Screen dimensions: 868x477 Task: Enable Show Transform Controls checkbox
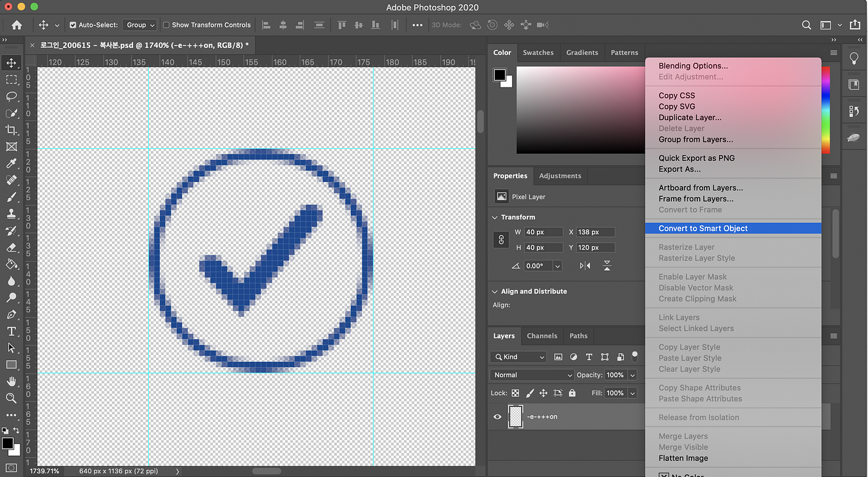click(x=166, y=25)
